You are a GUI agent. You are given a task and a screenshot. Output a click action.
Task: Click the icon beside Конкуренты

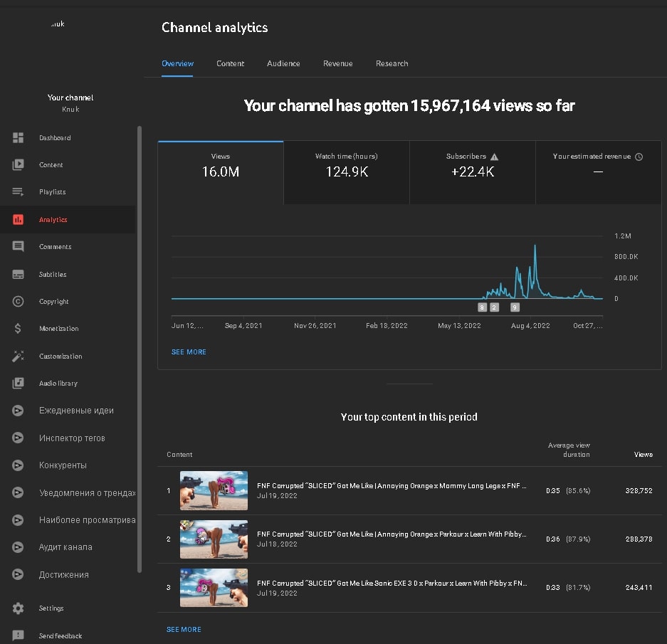click(18, 465)
